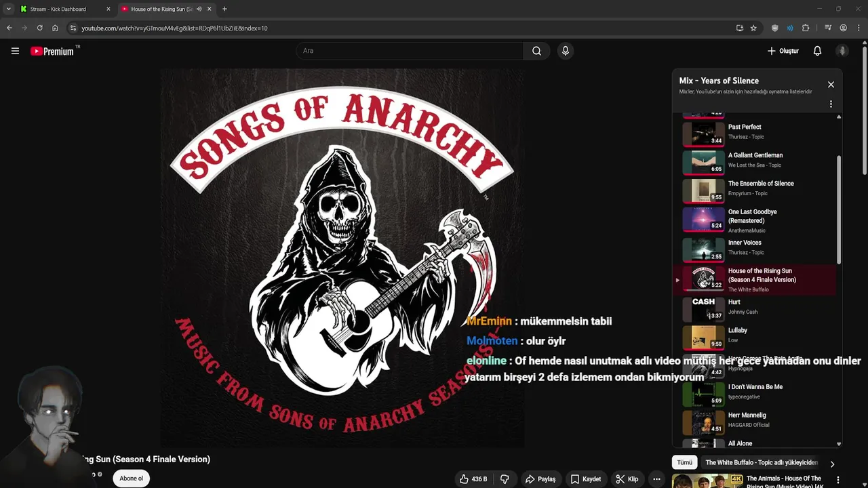This screenshot has width=868, height=488.
Task: Click the youtube.com URL address bar
Action: tap(400, 28)
